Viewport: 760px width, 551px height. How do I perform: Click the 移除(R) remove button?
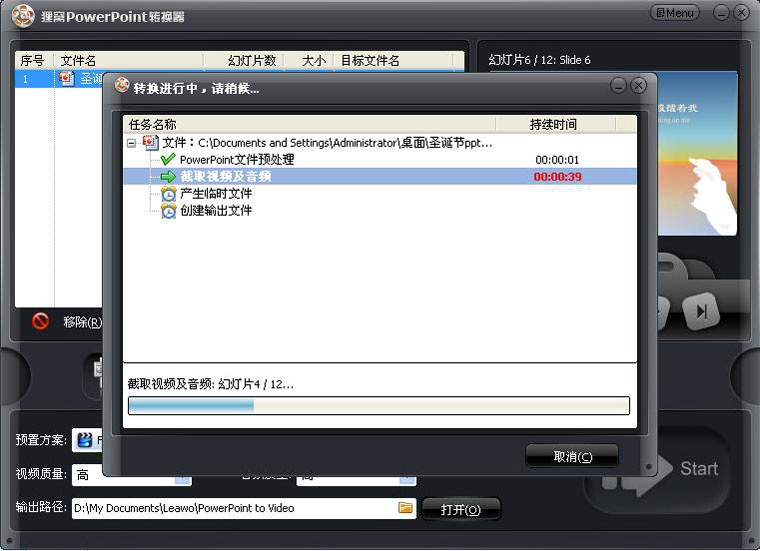[x=82, y=322]
